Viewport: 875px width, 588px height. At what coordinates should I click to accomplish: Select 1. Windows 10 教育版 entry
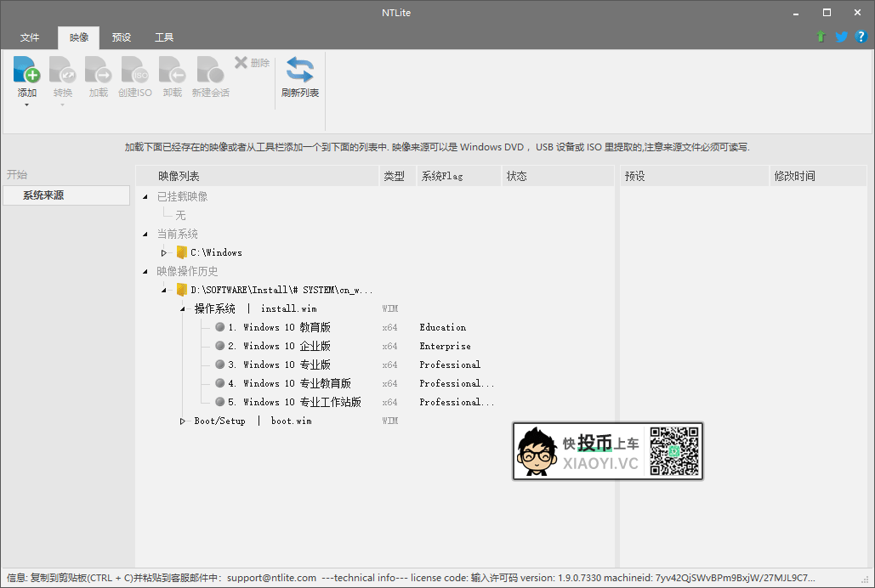279,327
